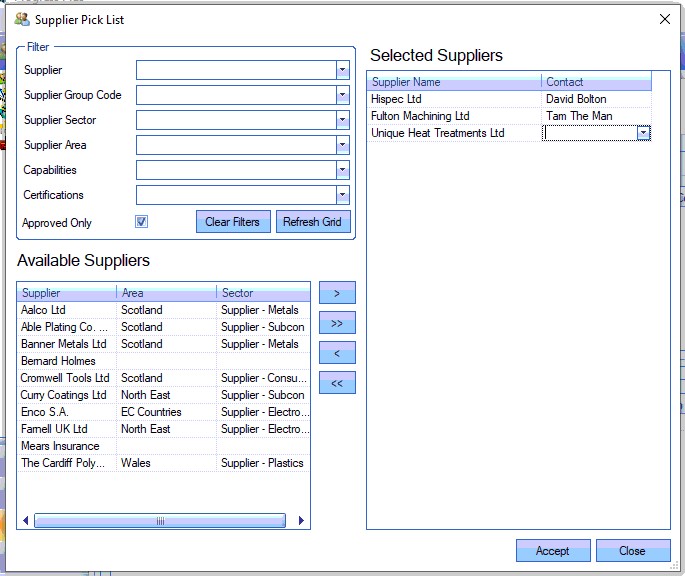Click into the Supplier Group Code field

[x=236, y=95]
